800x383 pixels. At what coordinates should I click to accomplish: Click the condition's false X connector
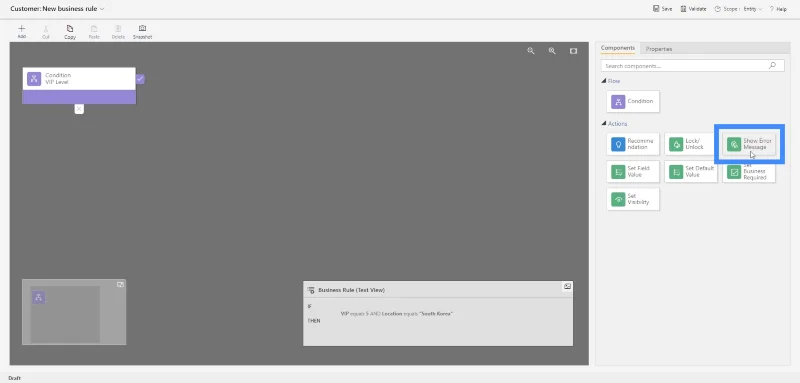[79, 109]
